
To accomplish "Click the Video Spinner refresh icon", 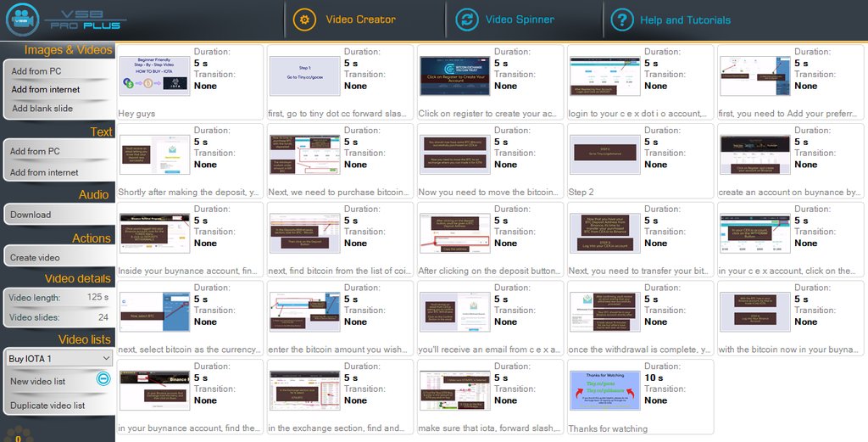I will click(x=467, y=20).
